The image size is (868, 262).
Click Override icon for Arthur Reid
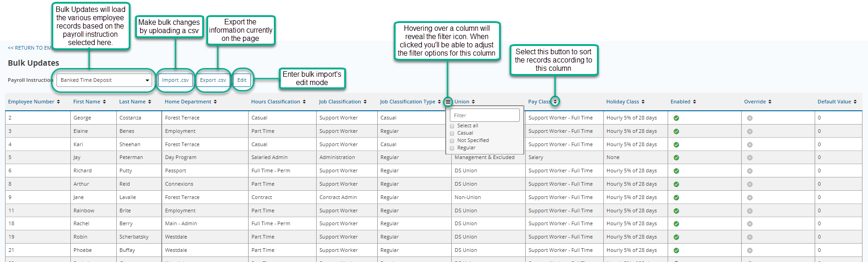point(750,184)
